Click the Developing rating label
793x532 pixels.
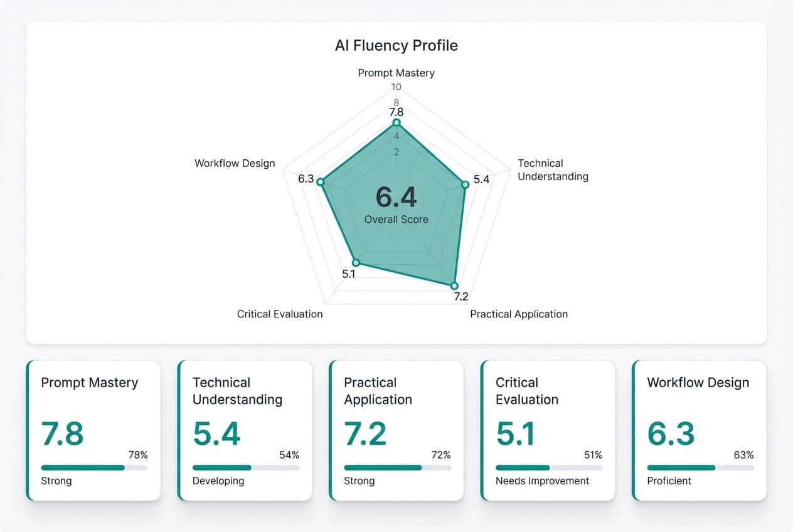point(218,481)
